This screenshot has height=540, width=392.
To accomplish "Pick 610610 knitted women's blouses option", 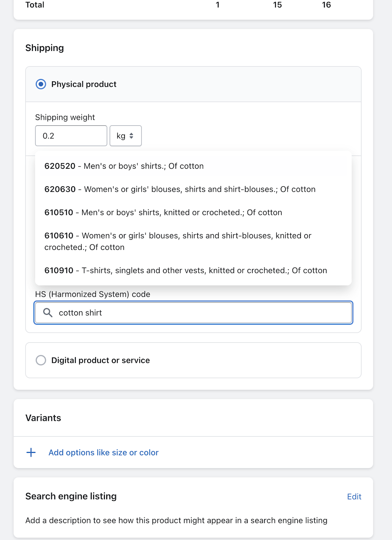I will [178, 241].
